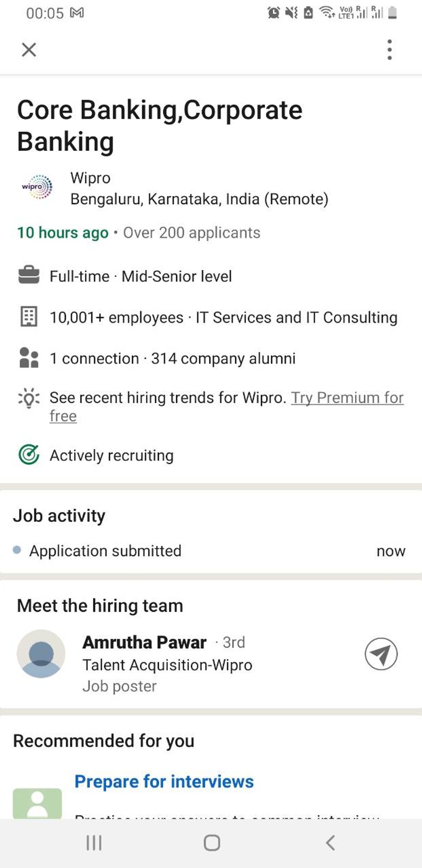Open Application submitted activity entry
This screenshot has width=422, height=868.
pos(211,551)
